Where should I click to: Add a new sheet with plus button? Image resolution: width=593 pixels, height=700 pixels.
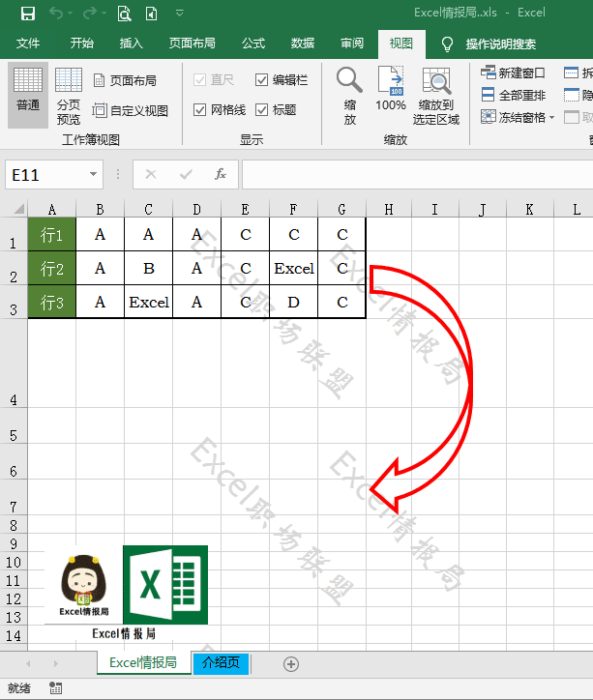[x=290, y=664]
